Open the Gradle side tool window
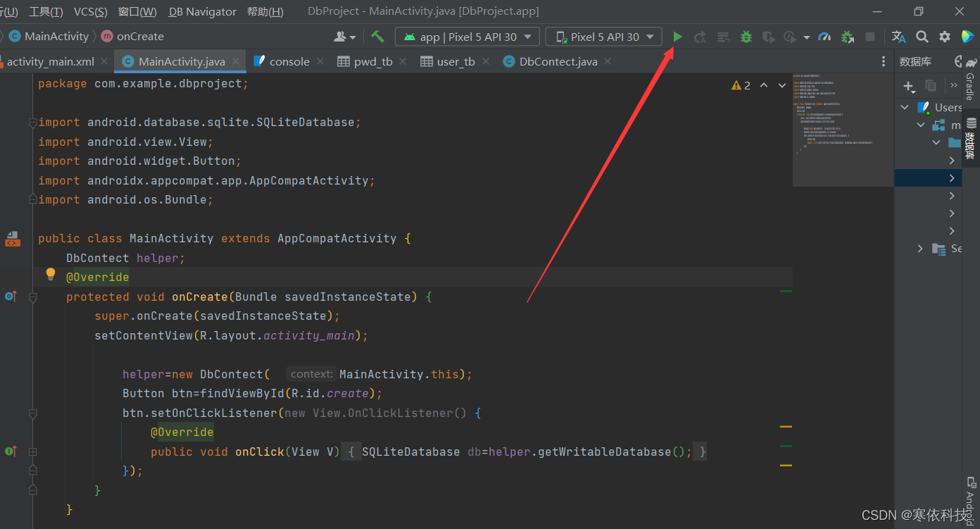This screenshot has width=980, height=529. (971, 79)
